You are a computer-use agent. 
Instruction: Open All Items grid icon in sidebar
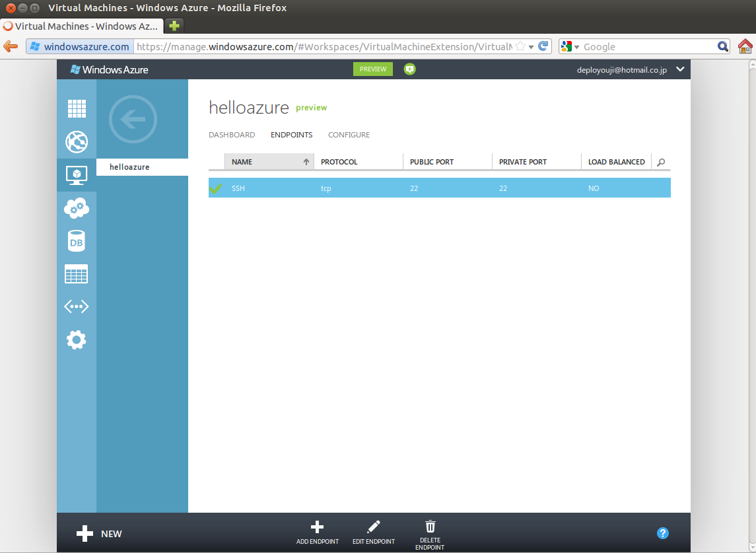pos(77,108)
